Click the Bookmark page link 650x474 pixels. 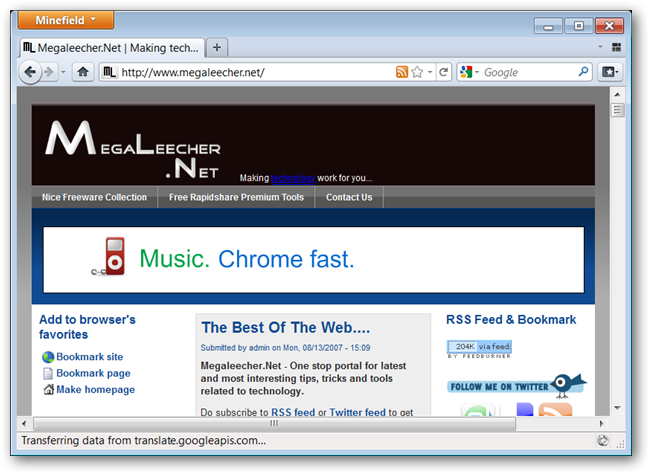coord(93,373)
